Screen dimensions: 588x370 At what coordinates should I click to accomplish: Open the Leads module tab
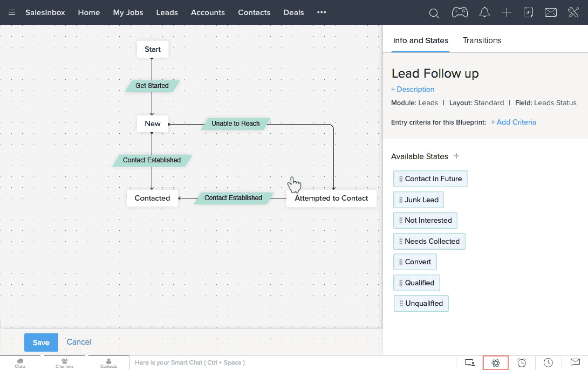click(x=167, y=12)
